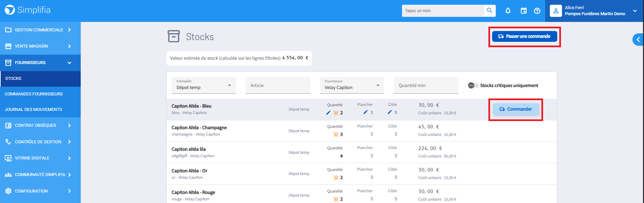Click the Configuration gear icon
Screen dimensions: 644x203
pos(8,191)
